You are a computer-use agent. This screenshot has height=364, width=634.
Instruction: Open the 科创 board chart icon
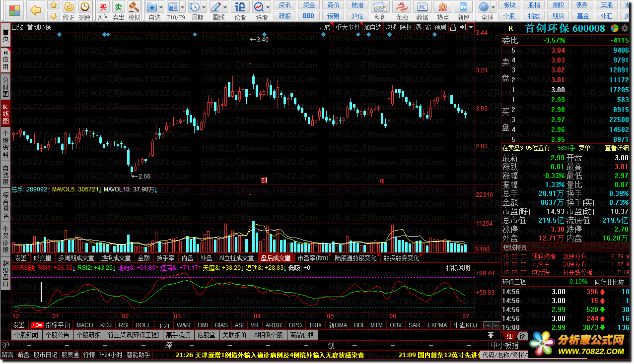380,10
